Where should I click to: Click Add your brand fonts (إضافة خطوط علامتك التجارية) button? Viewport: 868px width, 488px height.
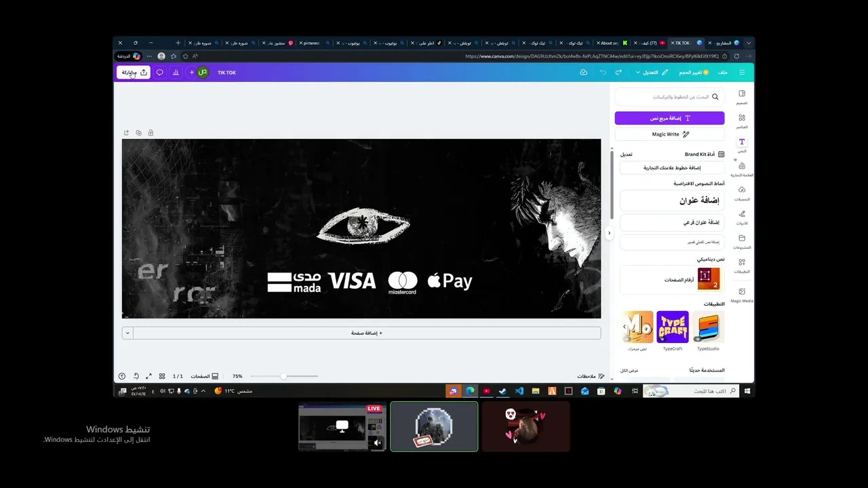pyautogui.click(x=672, y=167)
